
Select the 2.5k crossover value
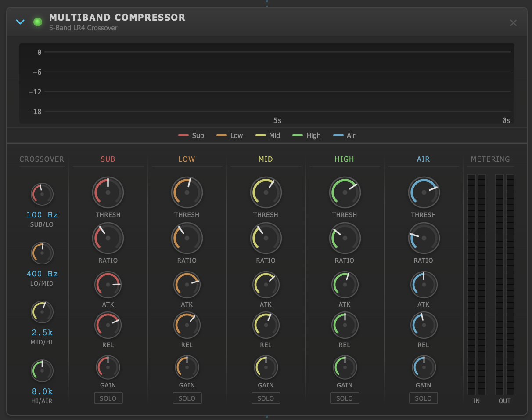(x=42, y=333)
